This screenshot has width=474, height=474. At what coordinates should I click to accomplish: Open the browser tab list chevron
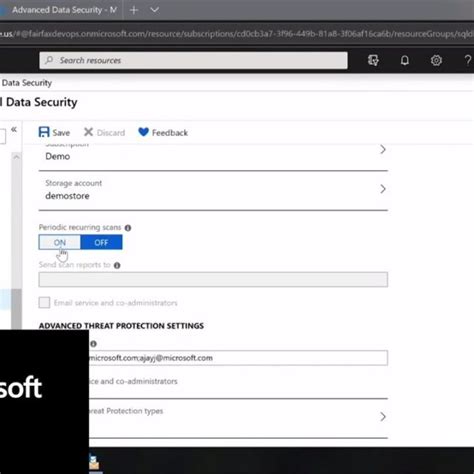154,10
